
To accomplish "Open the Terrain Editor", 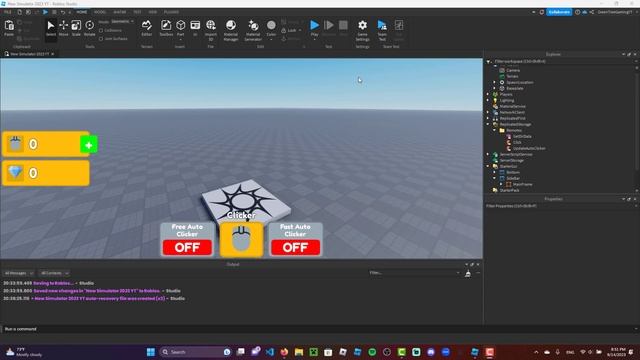I will [x=147, y=29].
